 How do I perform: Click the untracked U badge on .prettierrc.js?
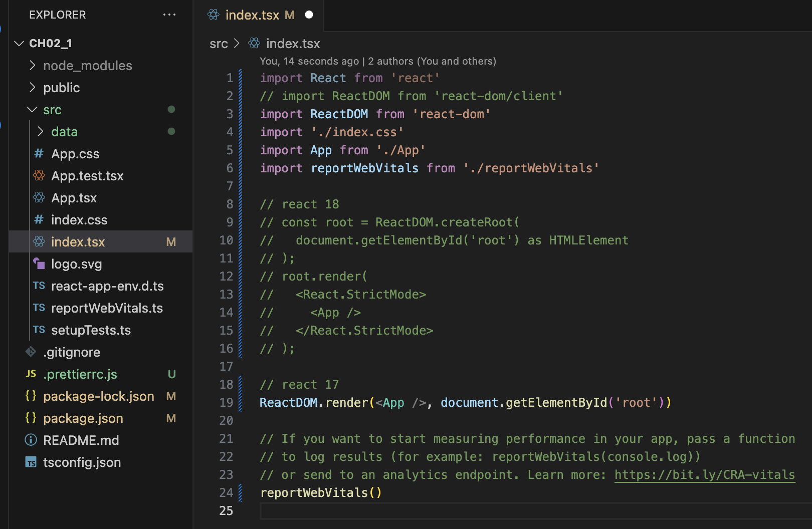[171, 374]
